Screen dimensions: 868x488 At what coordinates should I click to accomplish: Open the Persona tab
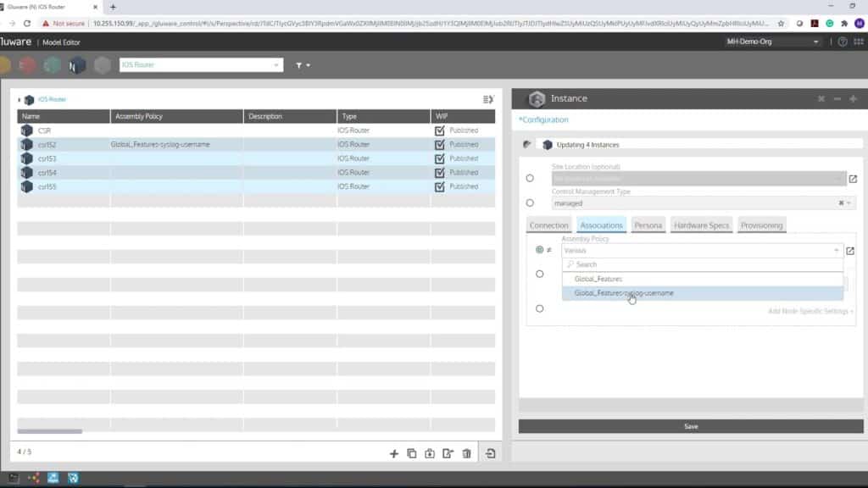pyautogui.click(x=648, y=225)
